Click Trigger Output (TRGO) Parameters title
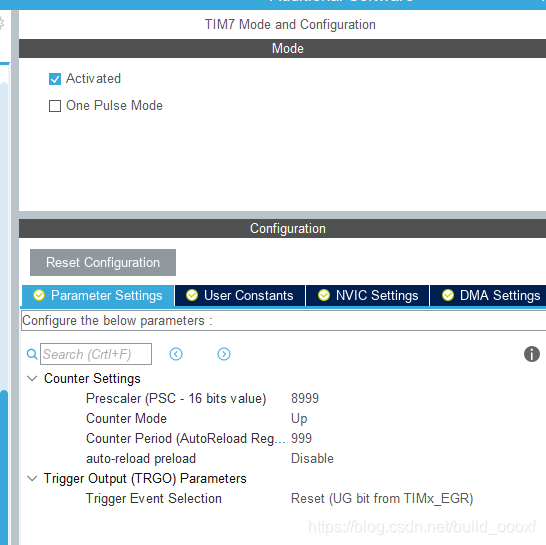 point(145,479)
